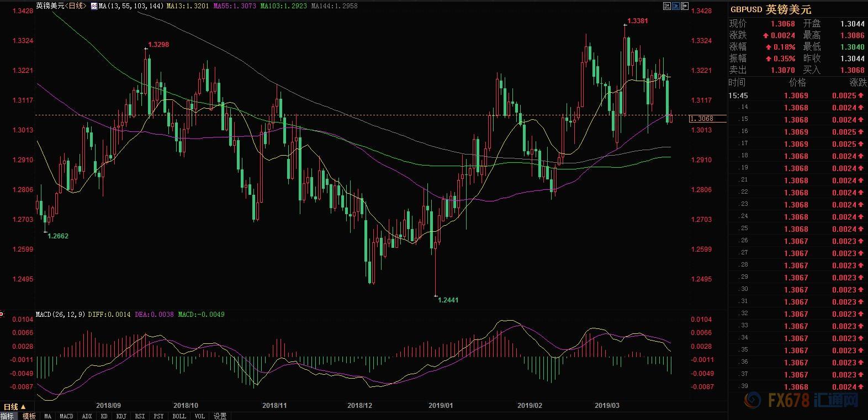Click the MA(13,55,103,144) parameters label
868x420 pixels.
131,6
